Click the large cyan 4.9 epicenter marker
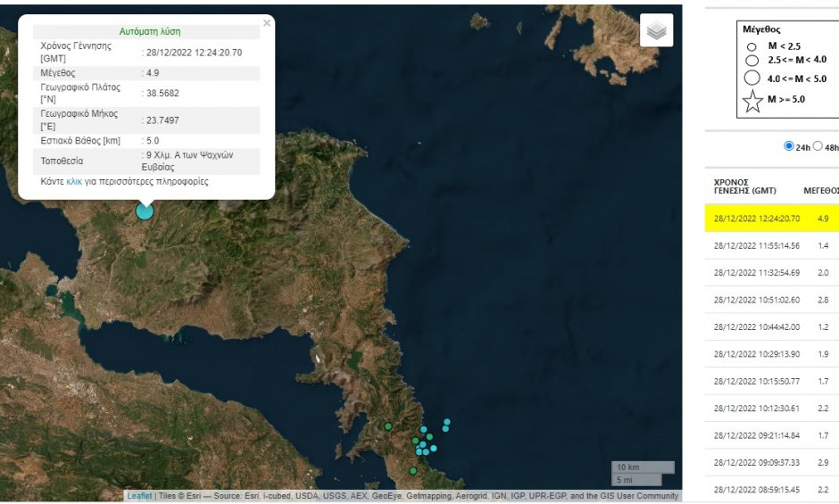The image size is (839, 504). (145, 211)
